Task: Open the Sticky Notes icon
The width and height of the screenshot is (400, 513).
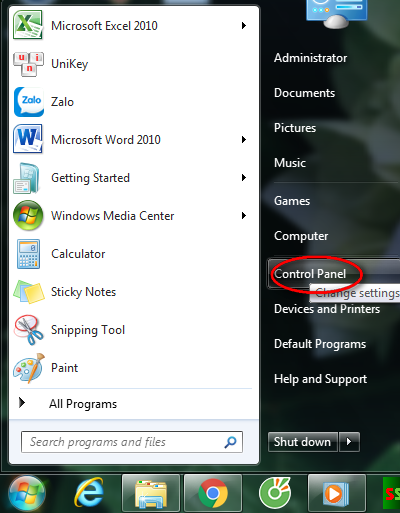Action: [x=29, y=292]
